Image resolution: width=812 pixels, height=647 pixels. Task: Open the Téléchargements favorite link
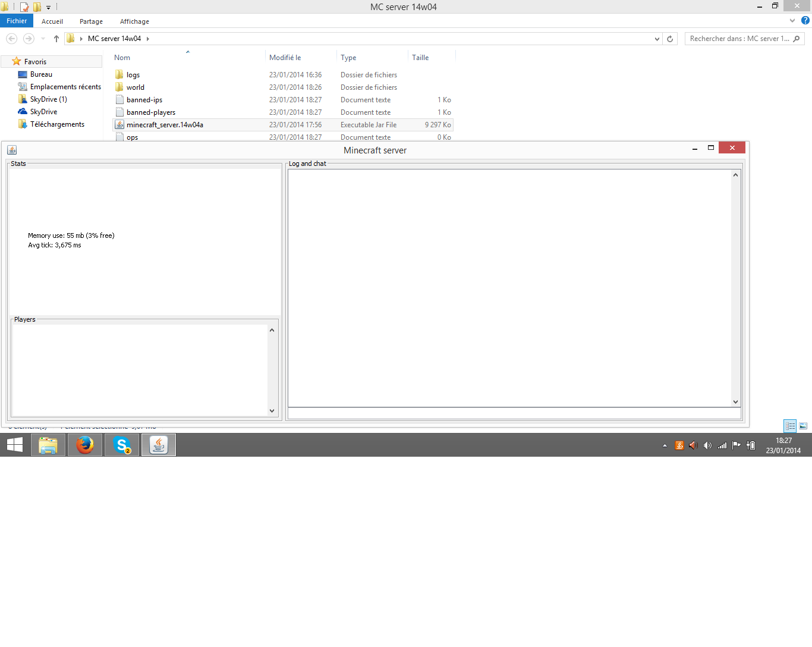click(x=57, y=124)
